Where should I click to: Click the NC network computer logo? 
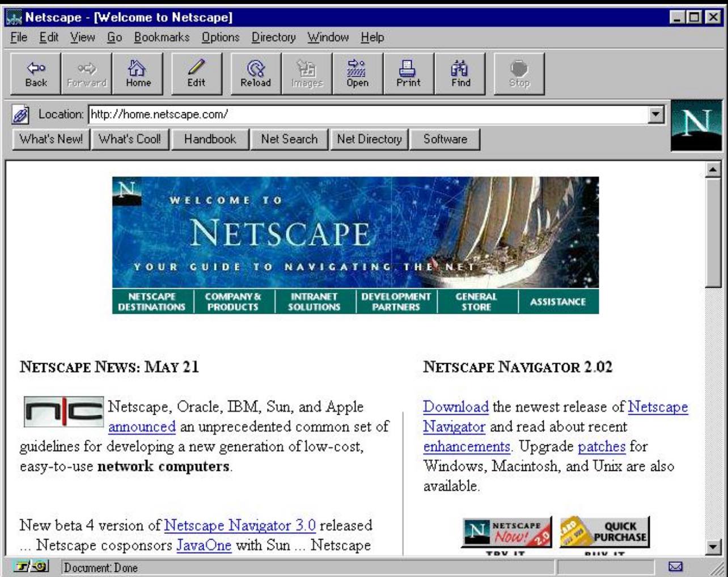(x=64, y=412)
